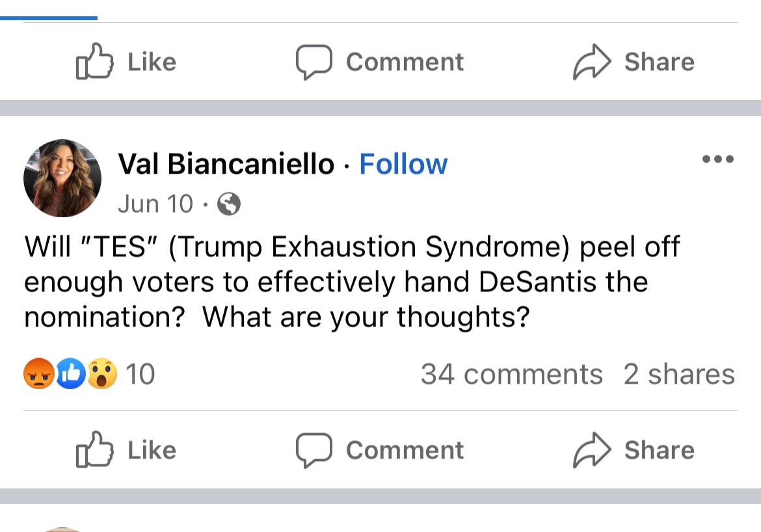Open the three-dot post options menu

pos(718,159)
